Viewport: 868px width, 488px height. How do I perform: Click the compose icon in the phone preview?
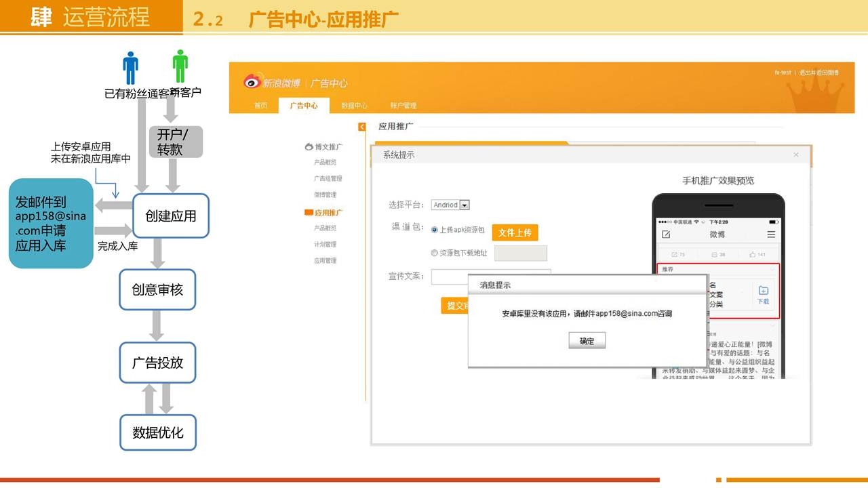coord(666,235)
